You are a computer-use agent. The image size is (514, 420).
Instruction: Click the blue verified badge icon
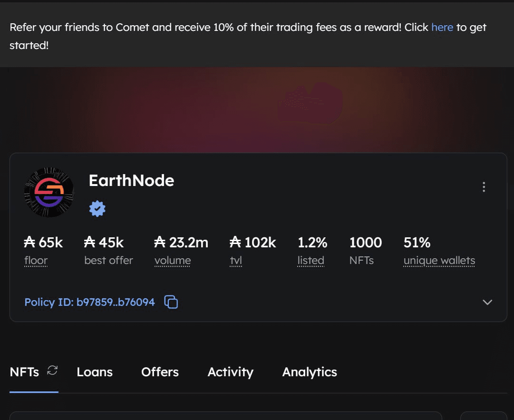97,208
